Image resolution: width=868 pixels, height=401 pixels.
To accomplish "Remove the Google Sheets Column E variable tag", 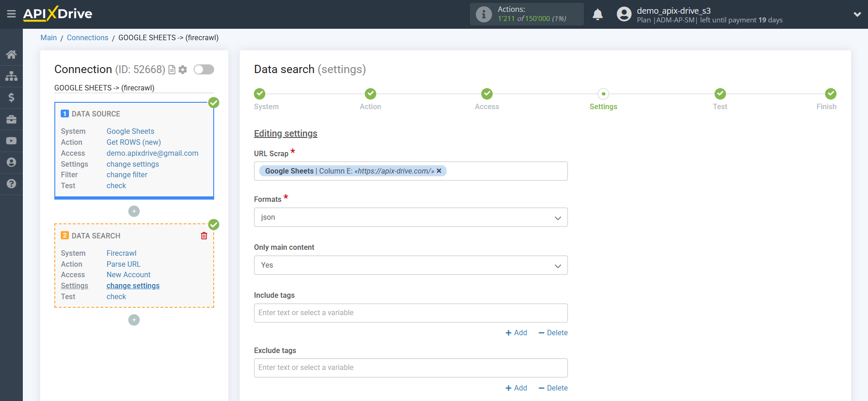I will (439, 171).
